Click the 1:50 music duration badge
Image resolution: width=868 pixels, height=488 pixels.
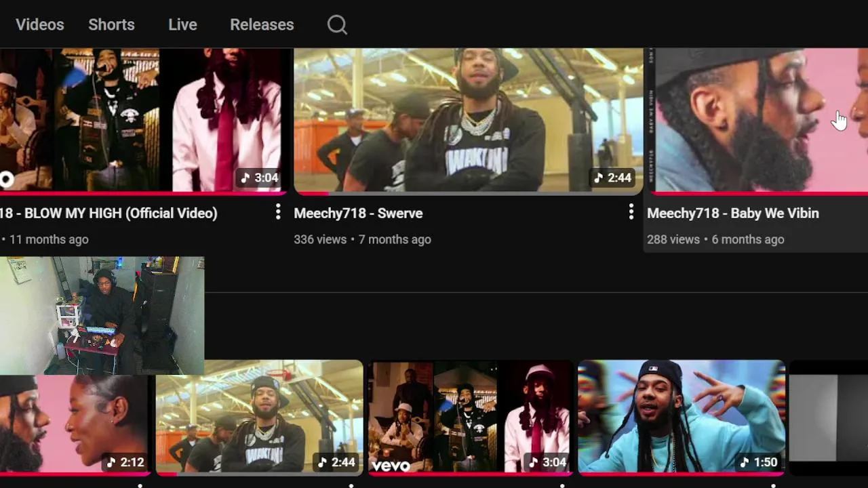(x=759, y=462)
